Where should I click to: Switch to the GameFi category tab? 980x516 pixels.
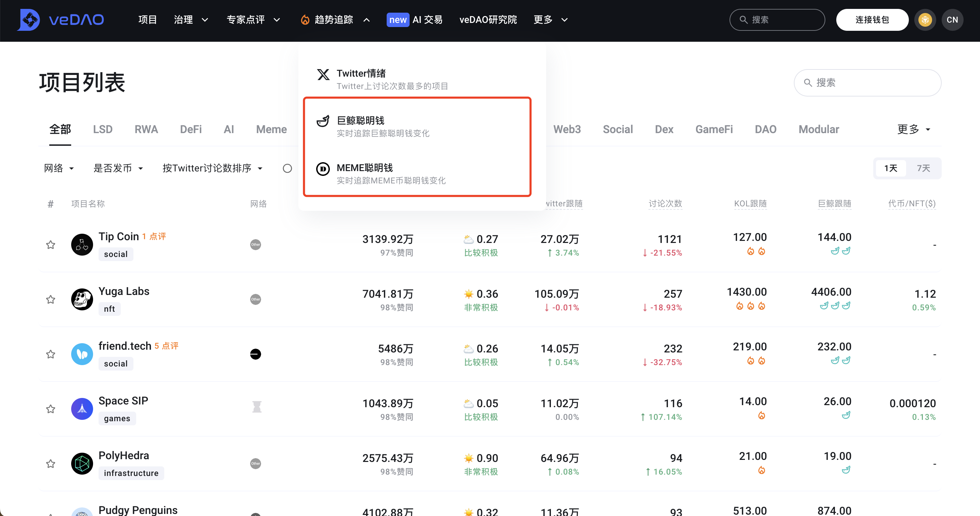pyautogui.click(x=714, y=129)
